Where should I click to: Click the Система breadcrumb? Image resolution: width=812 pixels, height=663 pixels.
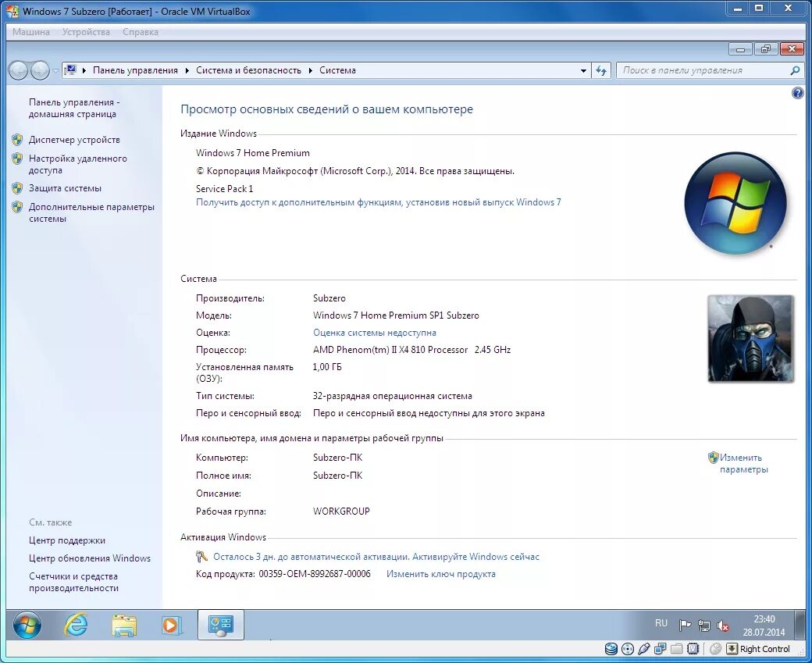(337, 70)
